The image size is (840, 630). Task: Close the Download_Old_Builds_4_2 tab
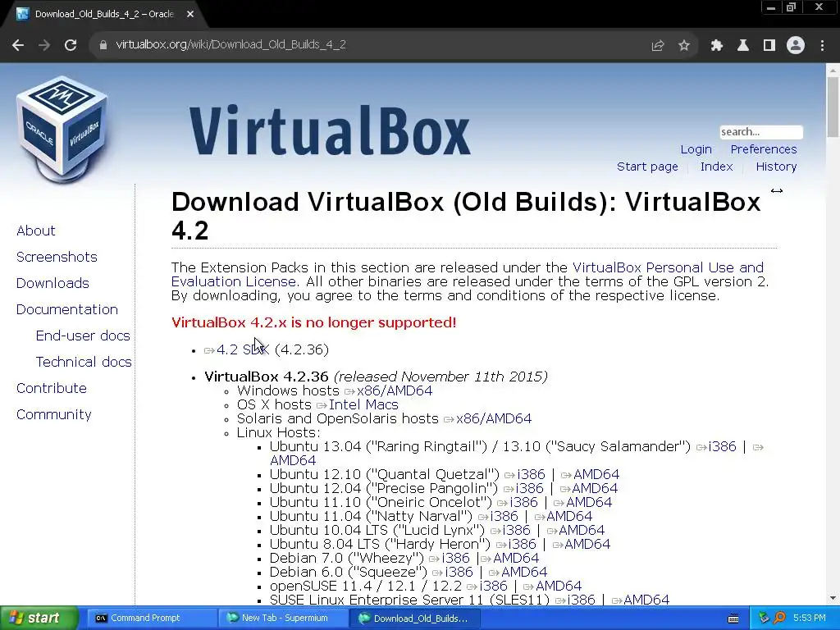tap(190, 15)
